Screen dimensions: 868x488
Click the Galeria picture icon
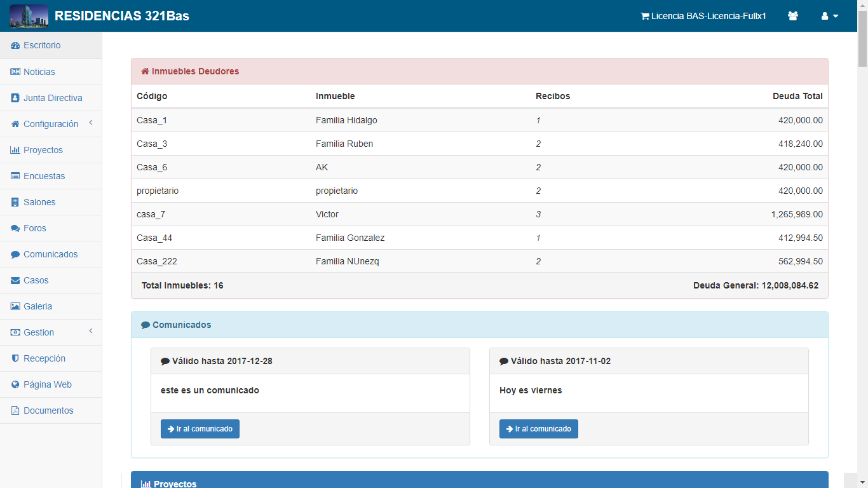point(15,306)
